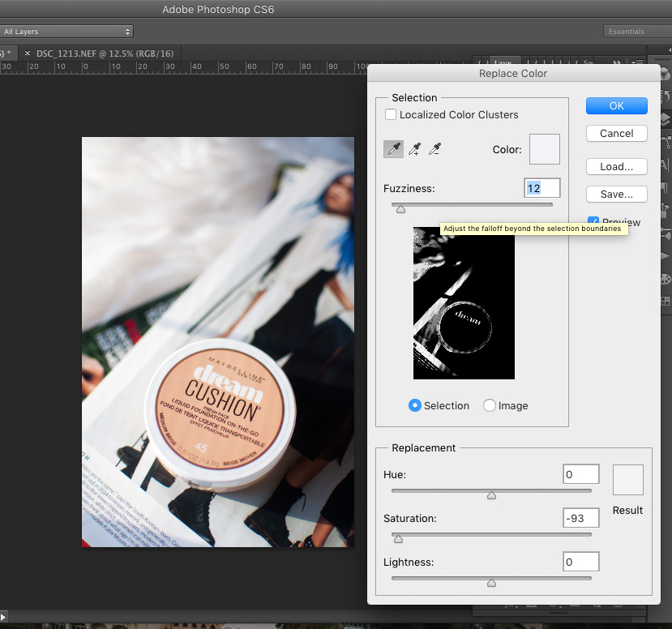
Task: Click the Hue value field
Action: click(x=580, y=474)
